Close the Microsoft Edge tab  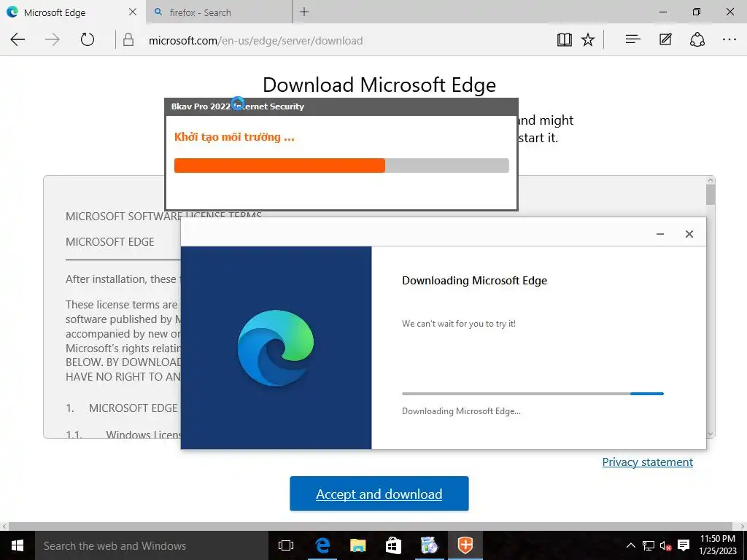[x=133, y=12]
